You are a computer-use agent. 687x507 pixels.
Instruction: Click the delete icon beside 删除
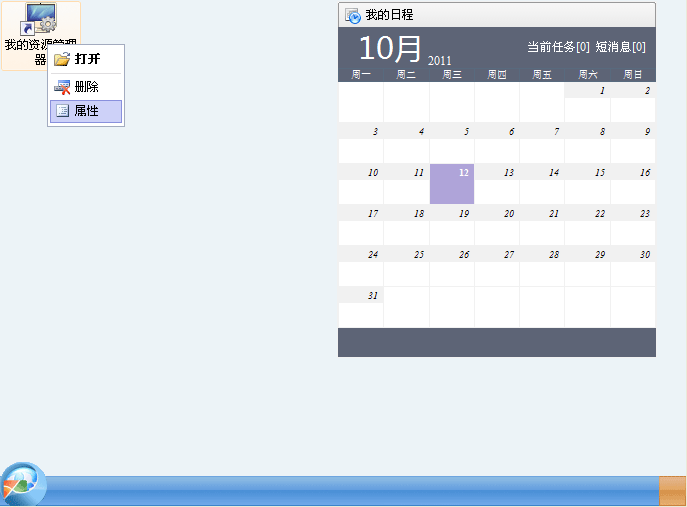coord(62,87)
